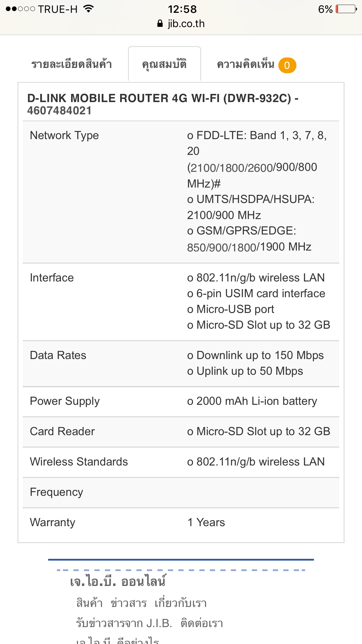Open the ข่าวสาร footer link
The image size is (362, 644).
click(x=129, y=603)
